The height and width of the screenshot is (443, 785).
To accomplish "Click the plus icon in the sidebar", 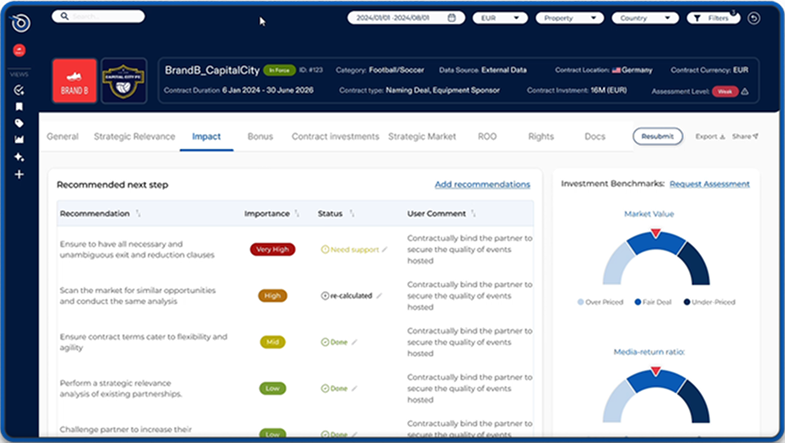I will tap(19, 174).
